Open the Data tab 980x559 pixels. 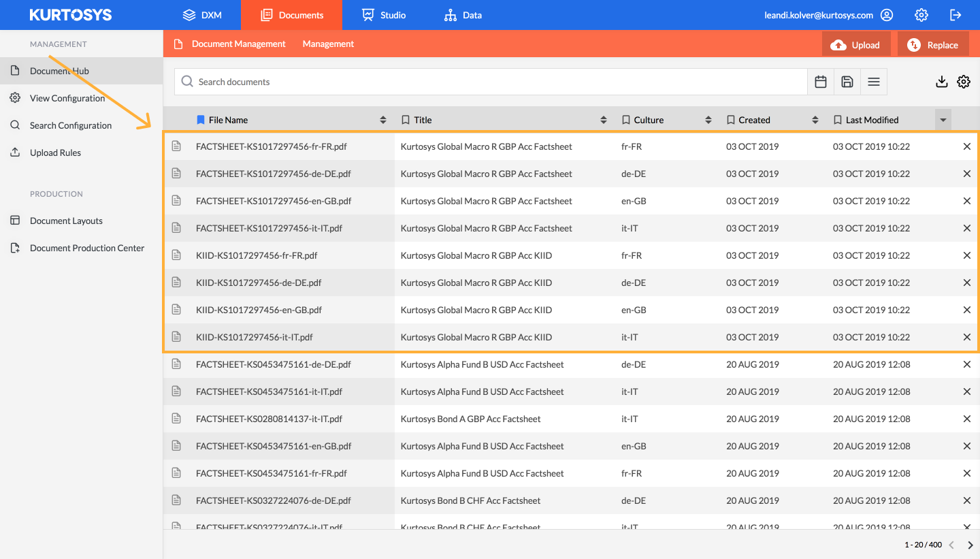tap(463, 15)
